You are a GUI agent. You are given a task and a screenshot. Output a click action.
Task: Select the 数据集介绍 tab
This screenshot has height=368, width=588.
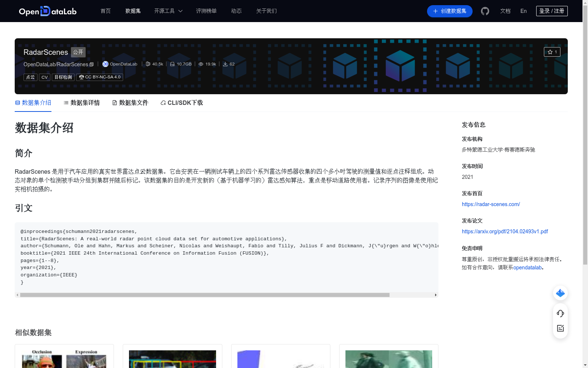point(33,103)
